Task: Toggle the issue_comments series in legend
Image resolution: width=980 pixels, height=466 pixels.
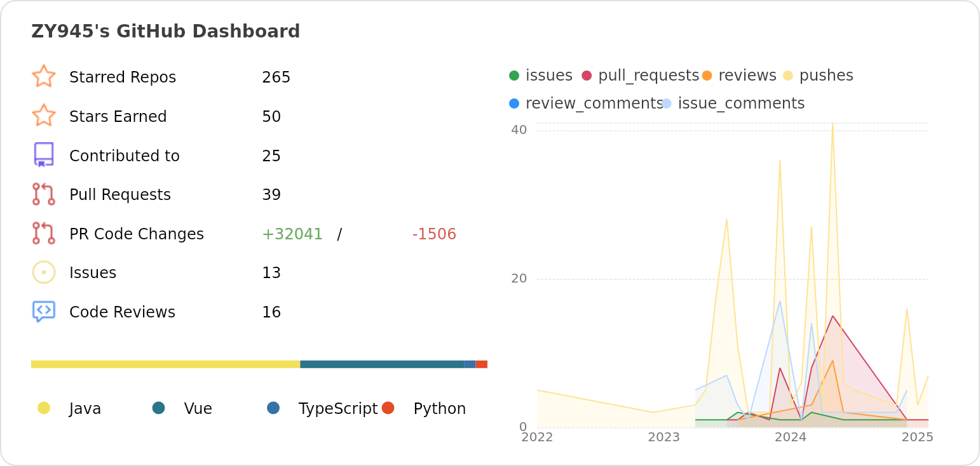Action: tap(733, 103)
